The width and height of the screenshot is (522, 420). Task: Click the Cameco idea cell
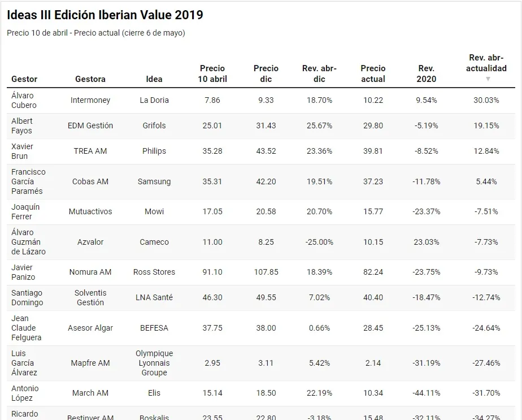pos(154,242)
